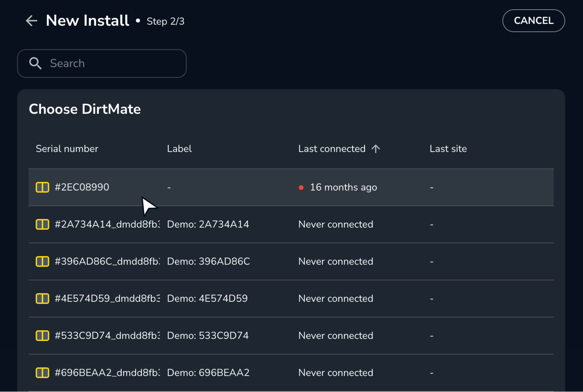Click the DirtMate icon for #696BEAA2

click(42, 373)
